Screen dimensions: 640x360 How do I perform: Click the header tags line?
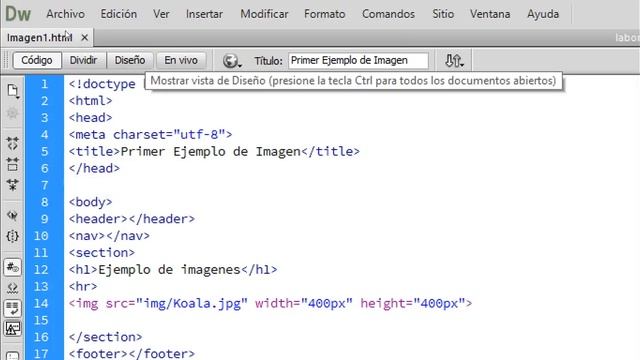(x=132, y=219)
